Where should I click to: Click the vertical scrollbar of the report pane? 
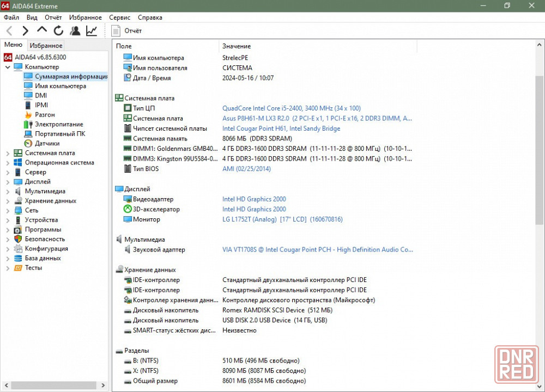click(539, 150)
